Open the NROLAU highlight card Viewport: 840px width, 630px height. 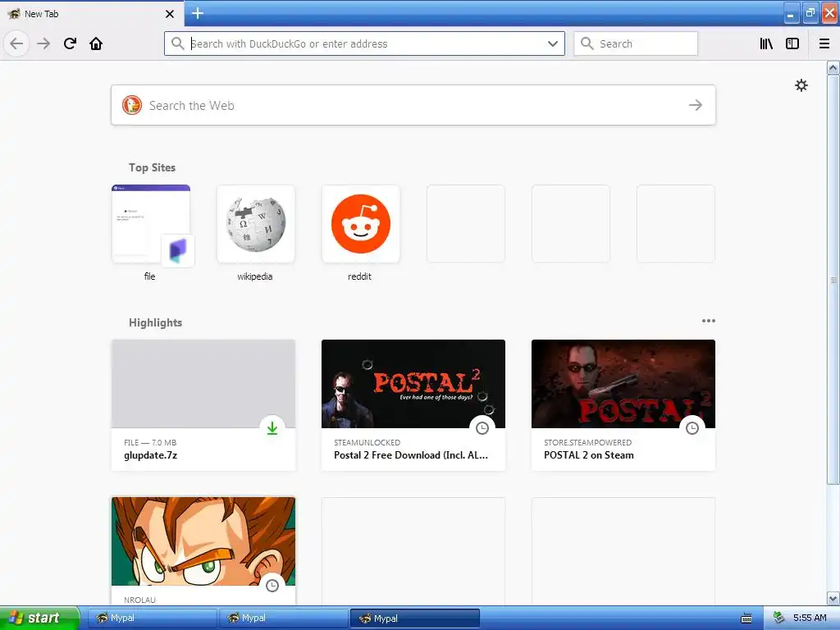[203, 550]
